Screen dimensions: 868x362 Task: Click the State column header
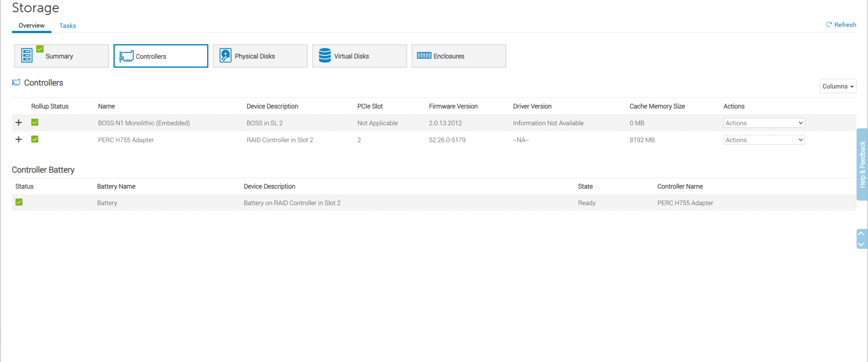(585, 186)
